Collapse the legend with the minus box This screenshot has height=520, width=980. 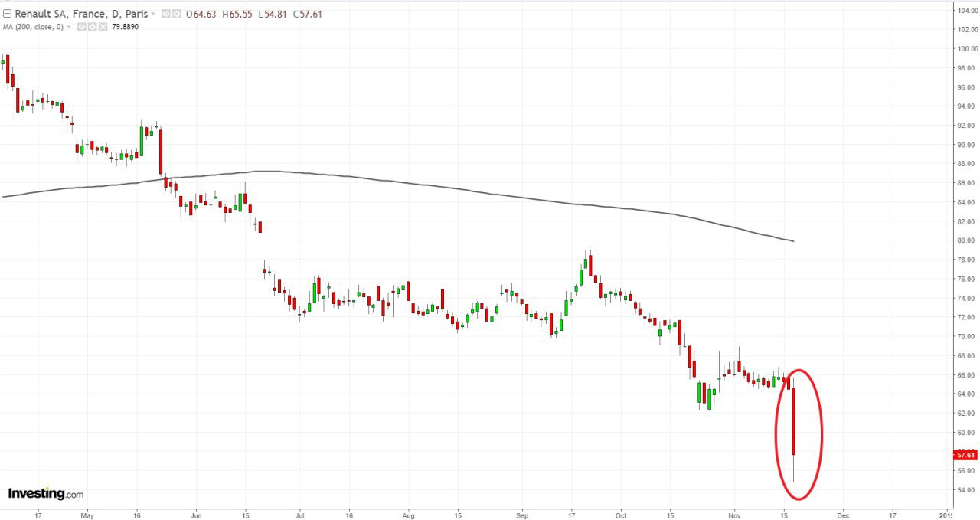tap(8, 14)
